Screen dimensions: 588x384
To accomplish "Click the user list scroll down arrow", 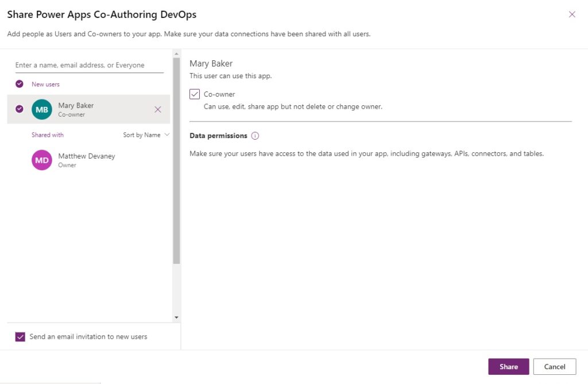I will [x=176, y=317].
